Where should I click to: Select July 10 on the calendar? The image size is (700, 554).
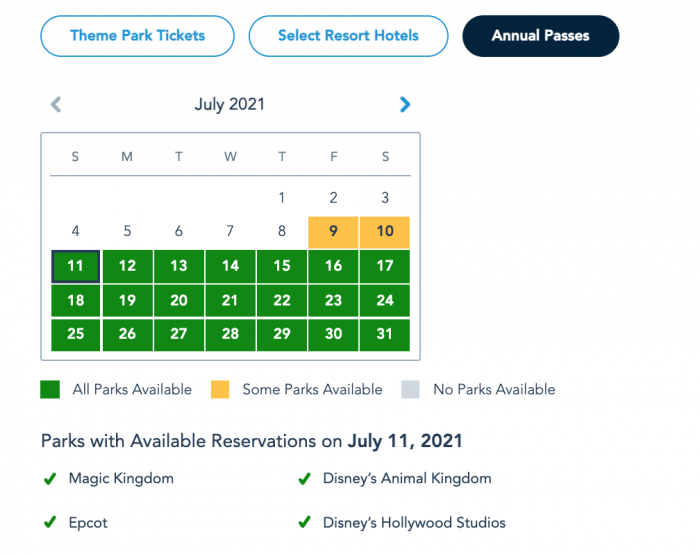[385, 232]
